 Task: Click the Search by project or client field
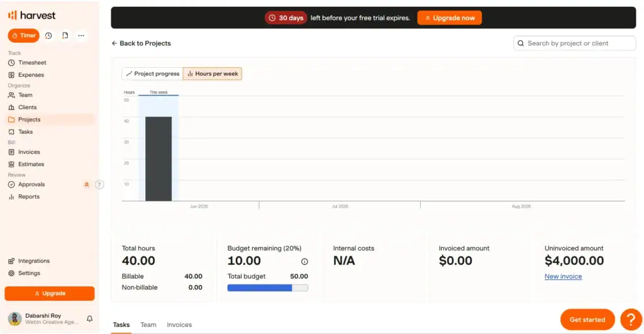coord(575,43)
